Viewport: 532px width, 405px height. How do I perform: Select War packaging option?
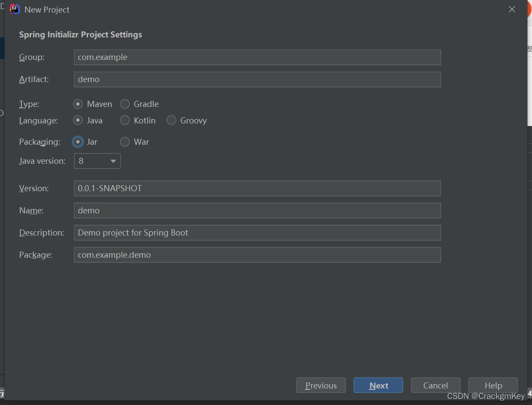(135, 142)
